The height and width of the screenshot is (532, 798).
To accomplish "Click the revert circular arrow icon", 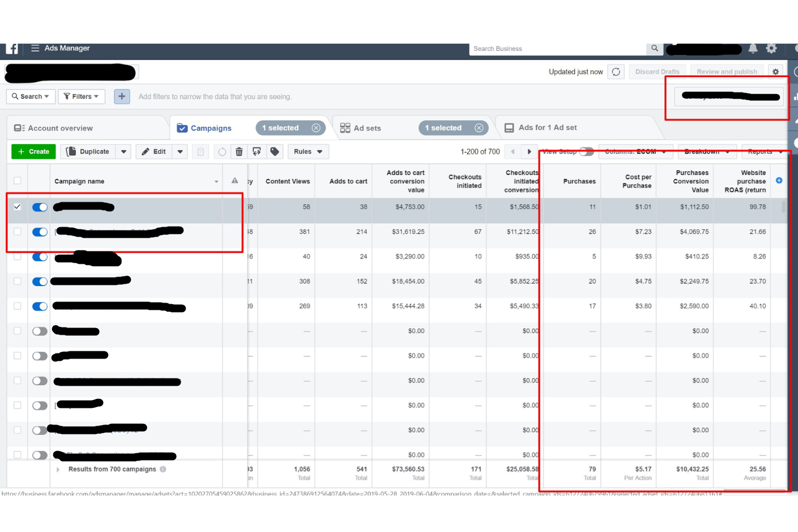I will [222, 151].
